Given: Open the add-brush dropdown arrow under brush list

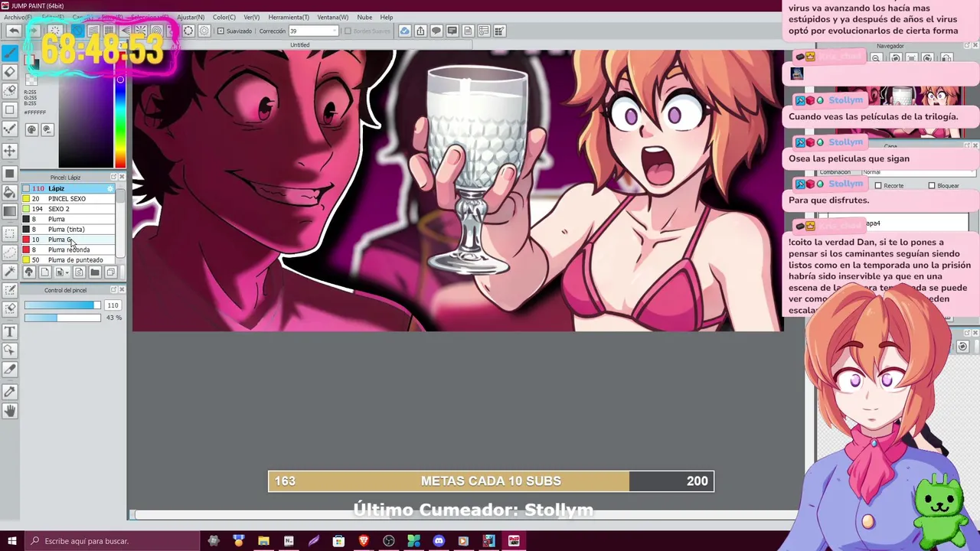Looking at the screenshot, I should tap(67, 272).
